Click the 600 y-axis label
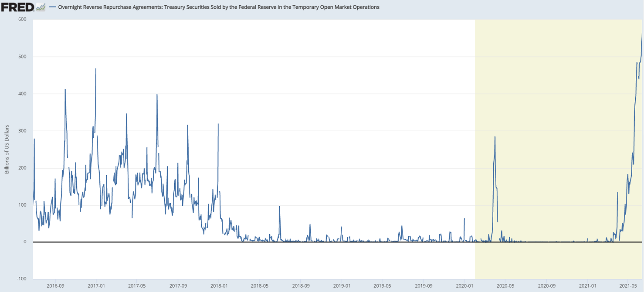 [x=22, y=20]
